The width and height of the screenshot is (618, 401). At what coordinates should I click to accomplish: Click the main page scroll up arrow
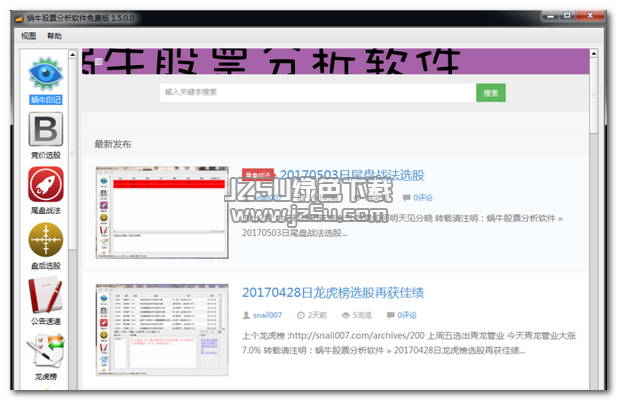[x=594, y=53]
